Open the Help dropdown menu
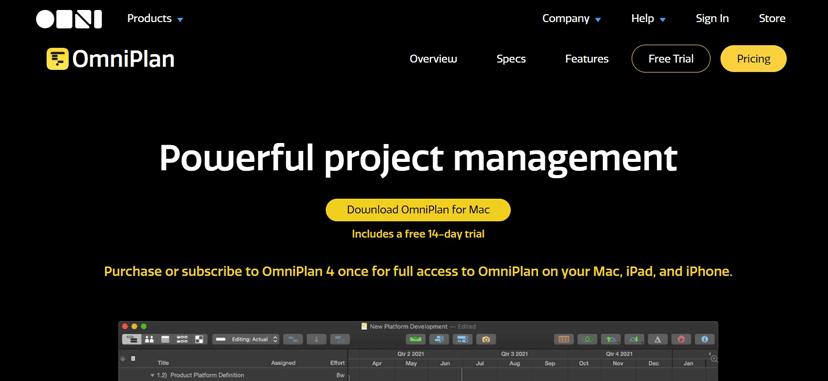Image resolution: width=828 pixels, height=381 pixels. coord(648,18)
